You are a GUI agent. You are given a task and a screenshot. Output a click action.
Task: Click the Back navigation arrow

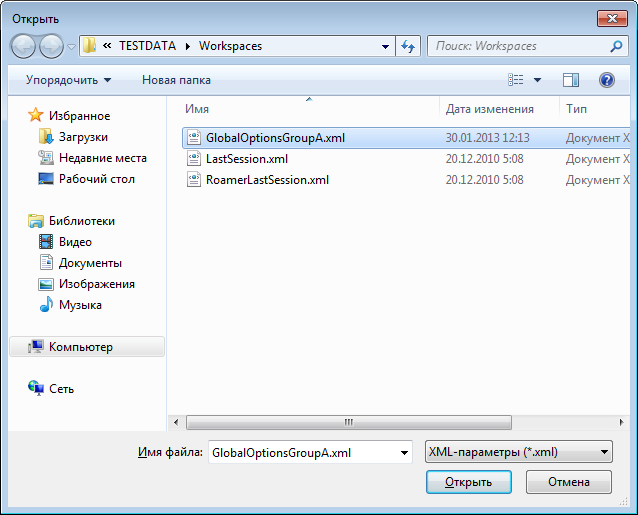click(23, 46)
